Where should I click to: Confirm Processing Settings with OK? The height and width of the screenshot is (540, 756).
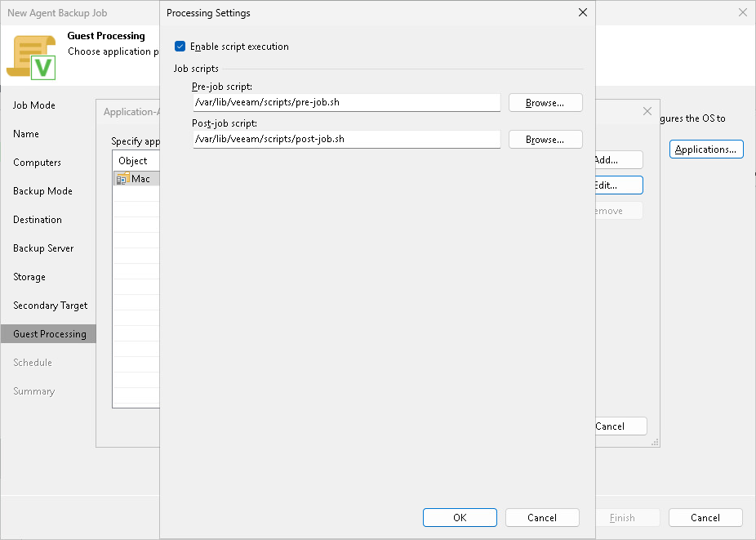460,517
